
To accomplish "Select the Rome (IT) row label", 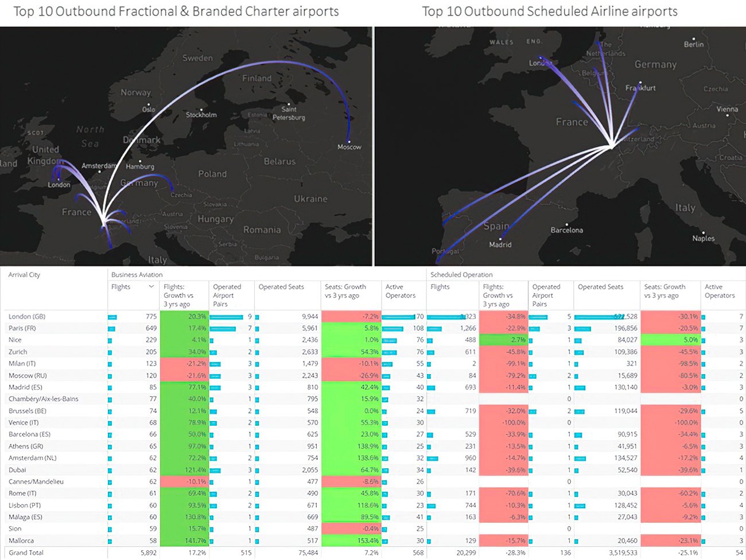I will click(x=22, y=493).
